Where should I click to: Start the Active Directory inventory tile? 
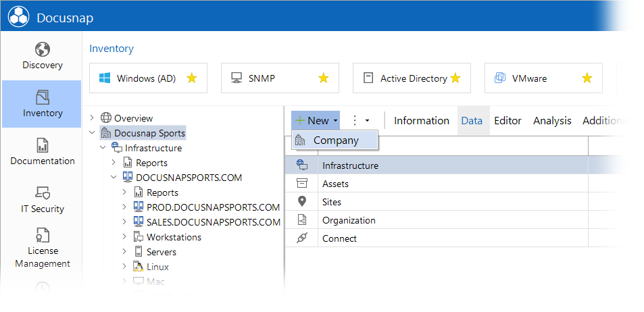pyautogui.click(x=412, y=78)
